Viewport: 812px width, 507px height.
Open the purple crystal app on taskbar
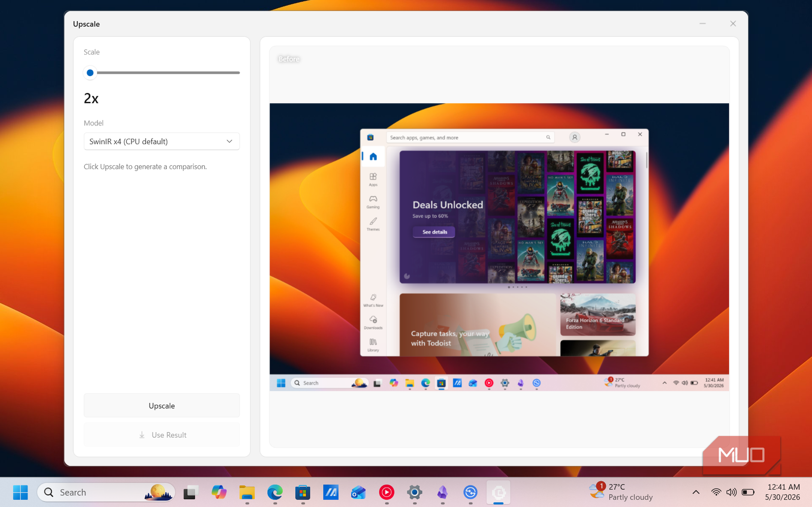pyautogui.click(x=442, y=492)
